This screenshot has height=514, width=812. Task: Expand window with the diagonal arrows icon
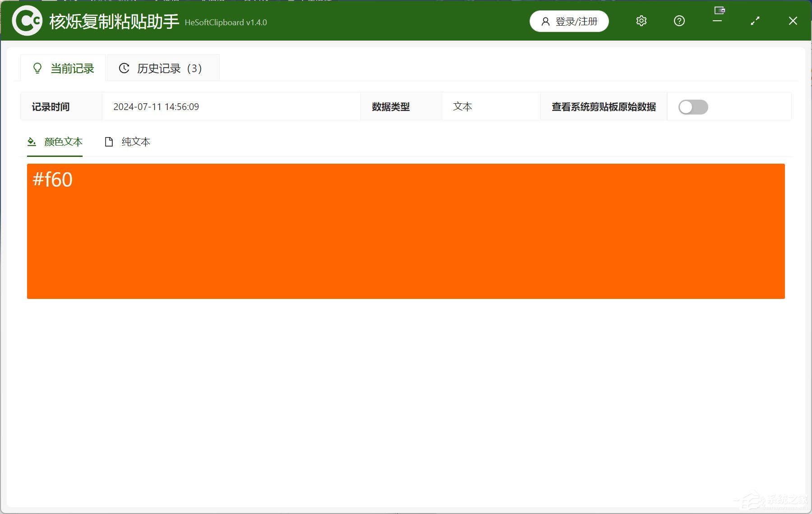pyautogui.click(x=755, y=21)
